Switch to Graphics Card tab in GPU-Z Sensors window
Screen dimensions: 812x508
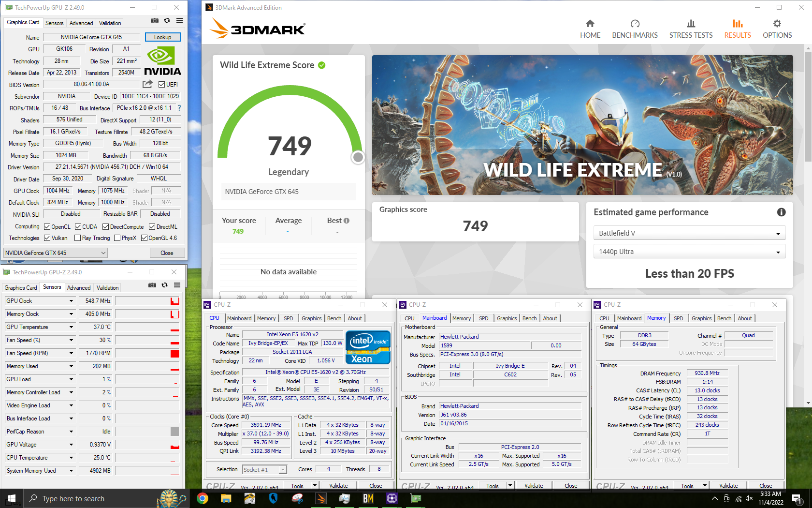click(x=21, y=287)
